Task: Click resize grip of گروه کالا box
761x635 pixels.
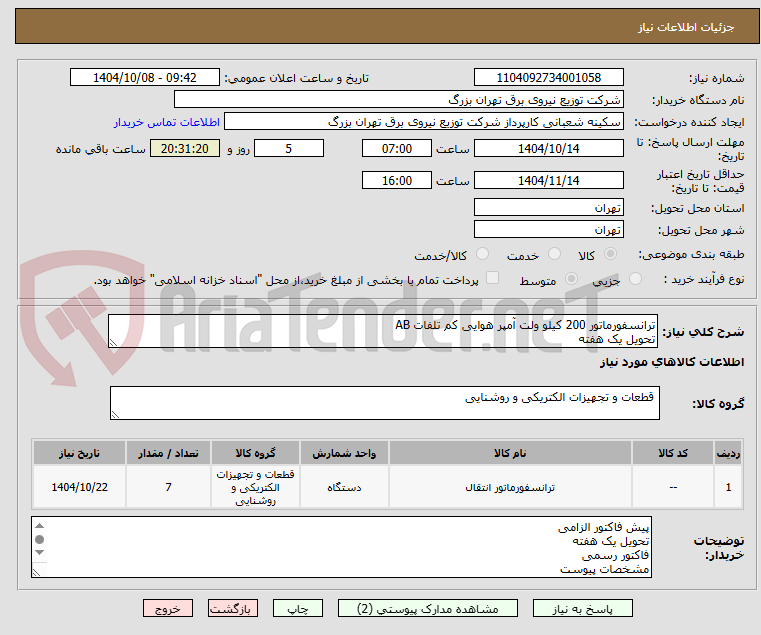Action: point(115,415)
